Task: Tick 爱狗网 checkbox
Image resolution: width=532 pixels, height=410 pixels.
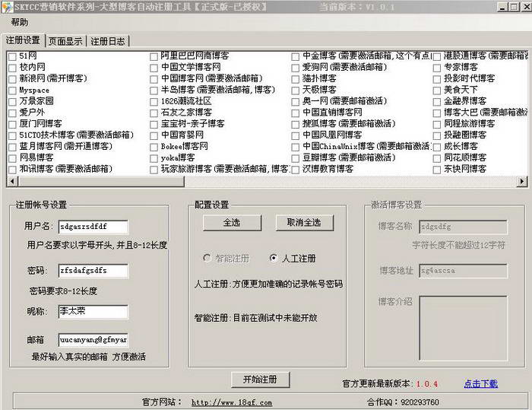Action: [295, 68]
